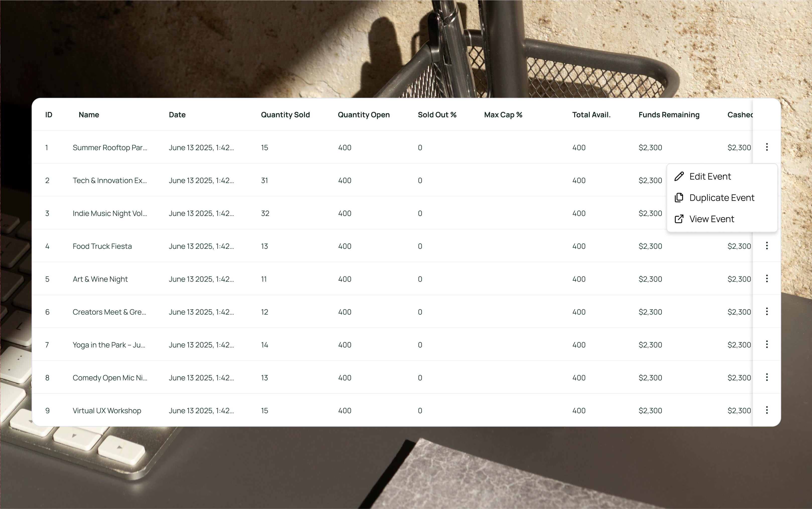Select the Tech & Innovation Ex... event name
The image size is (812, 509).
[x=110, y=180]
